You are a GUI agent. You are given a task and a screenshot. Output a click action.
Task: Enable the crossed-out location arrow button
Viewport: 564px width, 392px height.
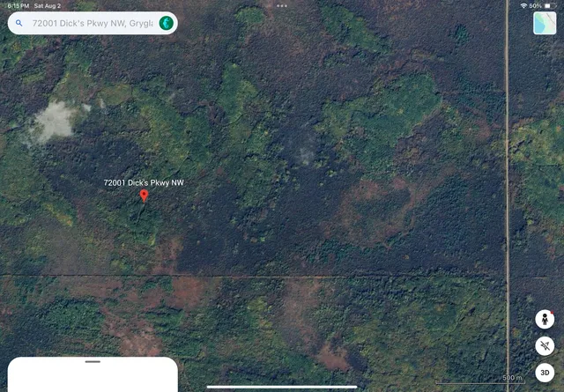pyautogui.click(x=545, y=346)
